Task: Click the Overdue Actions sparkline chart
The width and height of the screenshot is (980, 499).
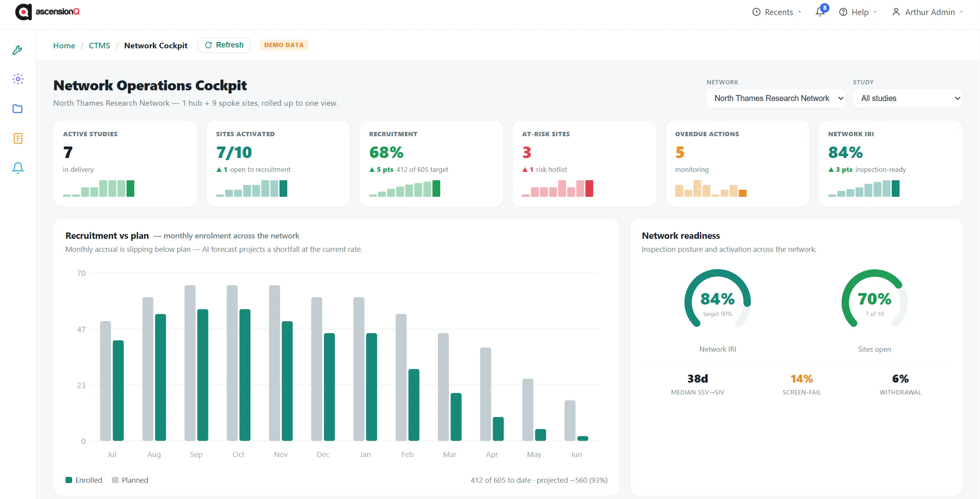Action: coord(711,189)
